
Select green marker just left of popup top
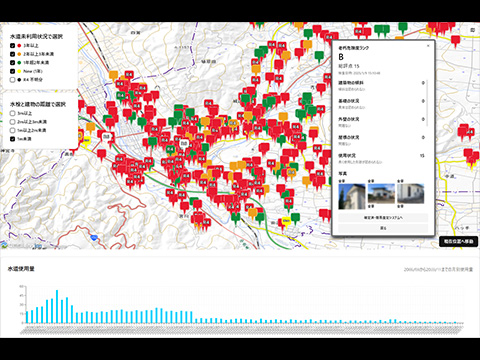(x=319, y=56)
